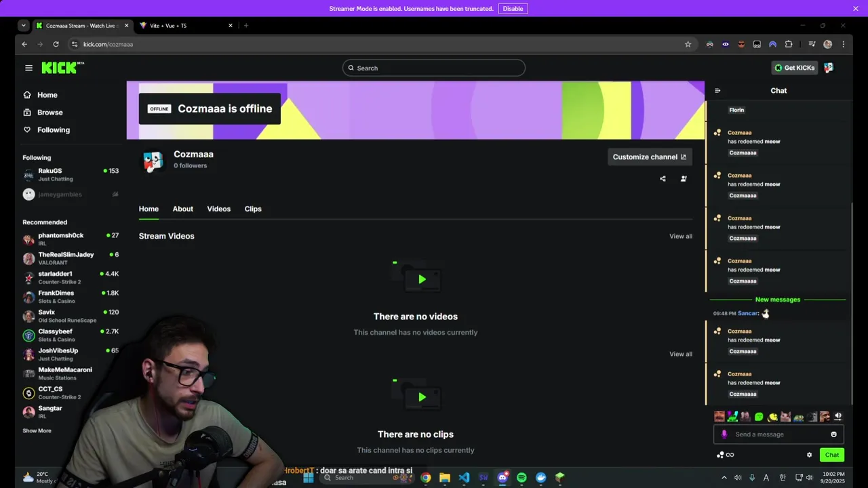Click the Kick search field
The width and height of the screenshot is (868, 488).
pyautogui.click(x=434, y=68)
